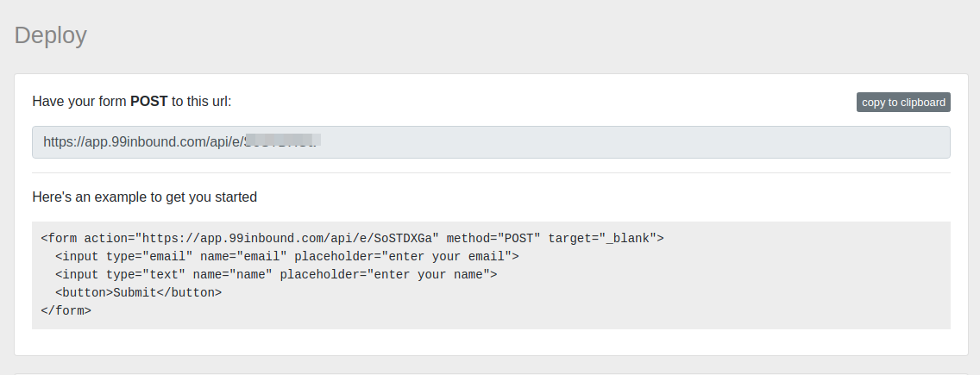980x375 pixels.
Task: Click the Deploy heading
Action: click(x=51, y=35)
